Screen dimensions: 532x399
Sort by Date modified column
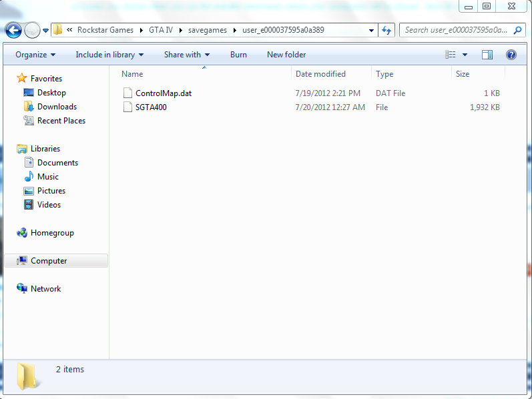point(320,74)
